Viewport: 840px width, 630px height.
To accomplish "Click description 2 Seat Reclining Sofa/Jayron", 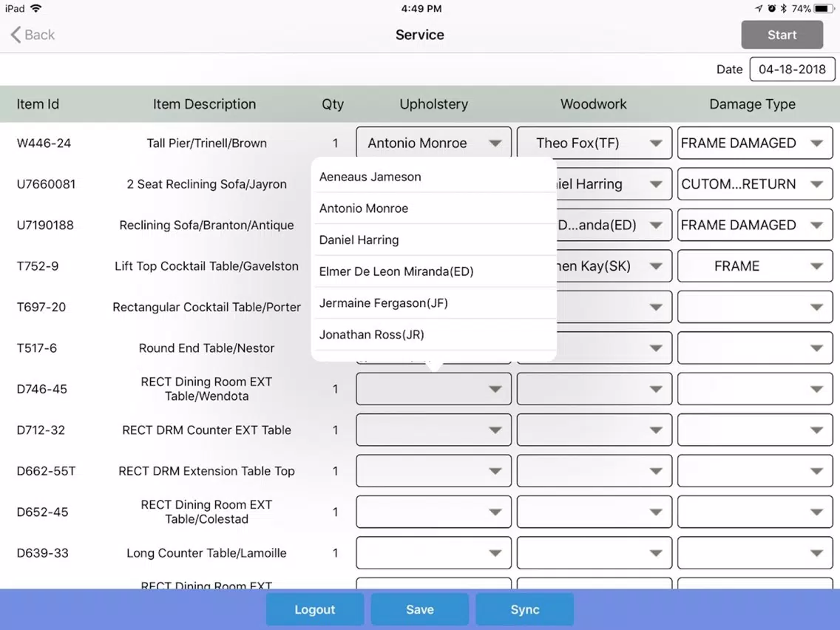I will pyautogui.click(x=207, y=184).
